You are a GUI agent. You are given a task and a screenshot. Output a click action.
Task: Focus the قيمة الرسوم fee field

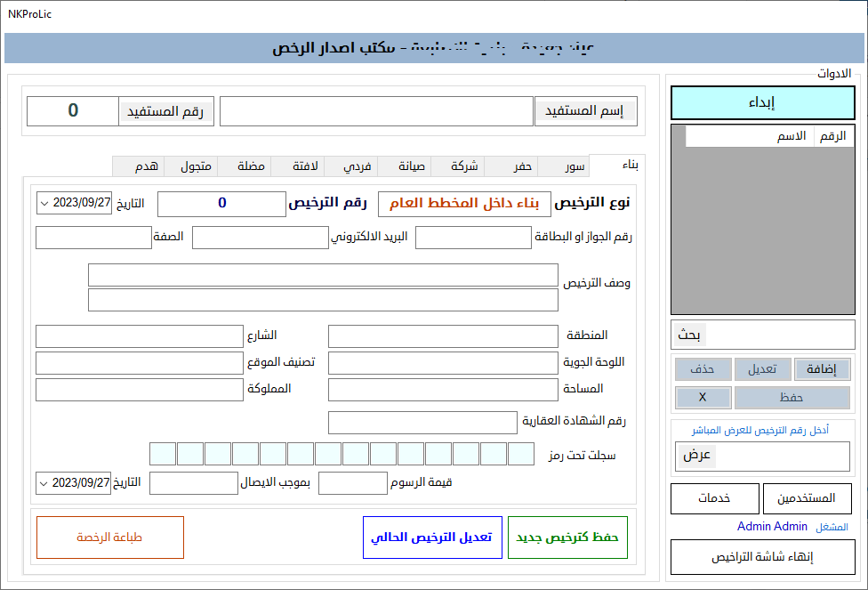tap(352, 483)
